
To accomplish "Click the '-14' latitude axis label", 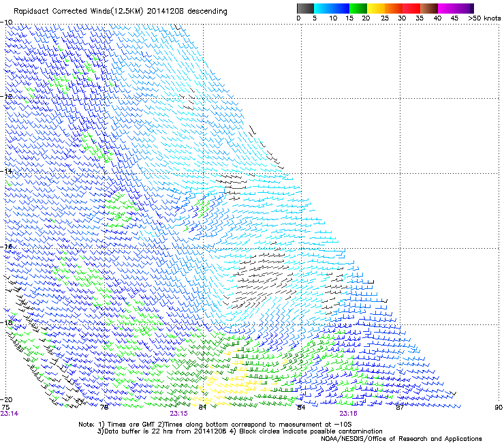I will coord(6,171).
